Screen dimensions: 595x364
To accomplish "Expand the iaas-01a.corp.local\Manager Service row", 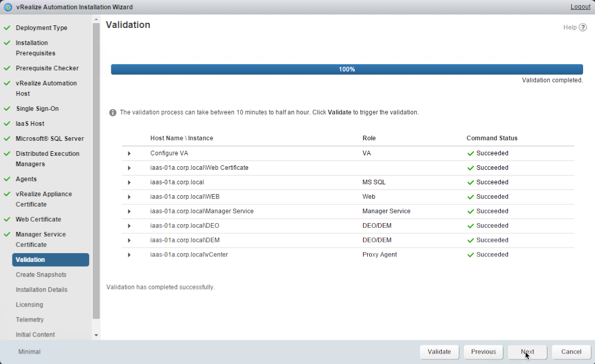I will 129,211.
